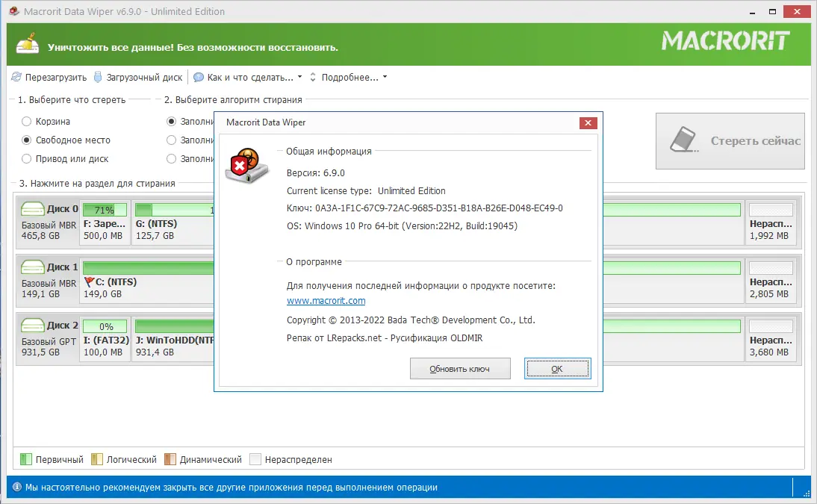Click the 71% progress bar on partition F
817x504 pixels.
[105, 211]
